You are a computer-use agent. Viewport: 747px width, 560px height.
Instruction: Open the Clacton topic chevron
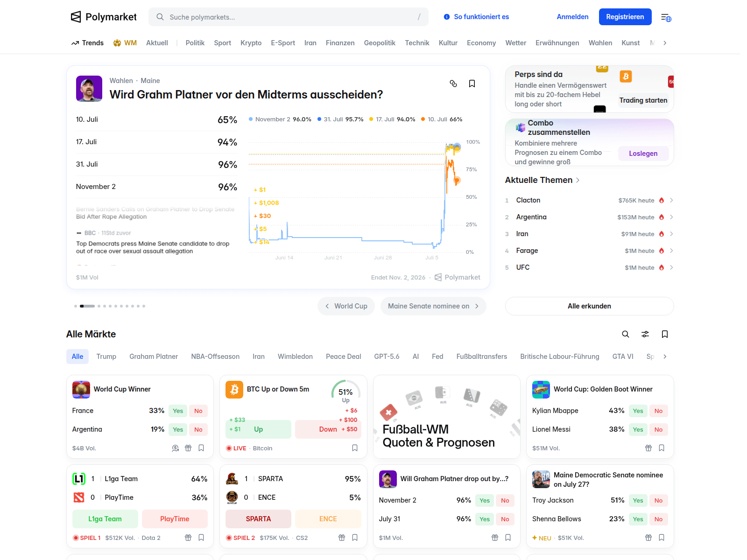pyautogui.click(x=671, y=200)
